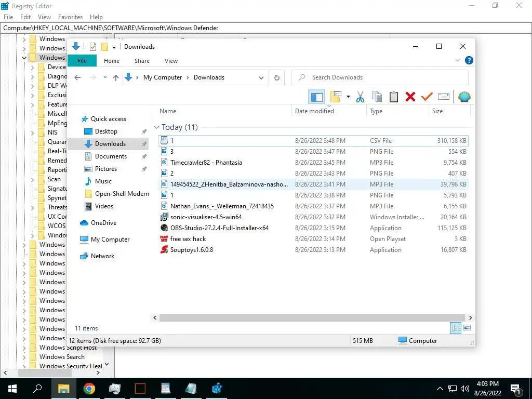Sort by Date modified column header

click(329, 111)
